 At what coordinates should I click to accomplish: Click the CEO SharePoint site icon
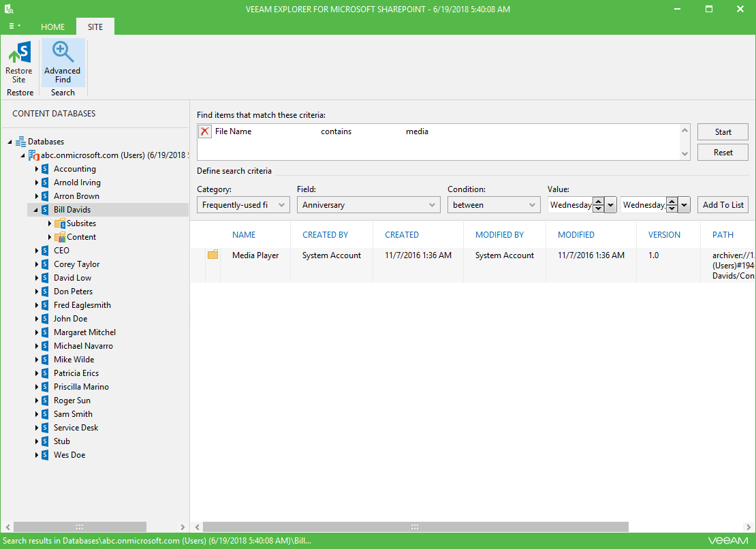point(45,251)
